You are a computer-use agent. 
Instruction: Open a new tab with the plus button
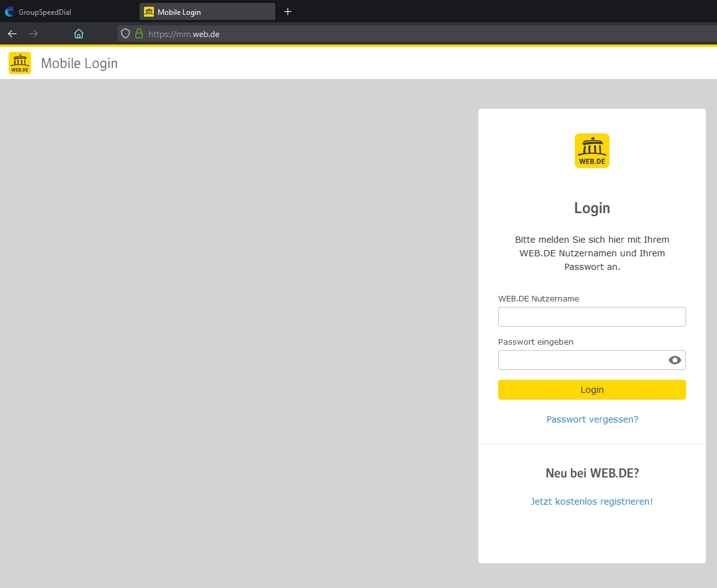[x=287, y=11]
